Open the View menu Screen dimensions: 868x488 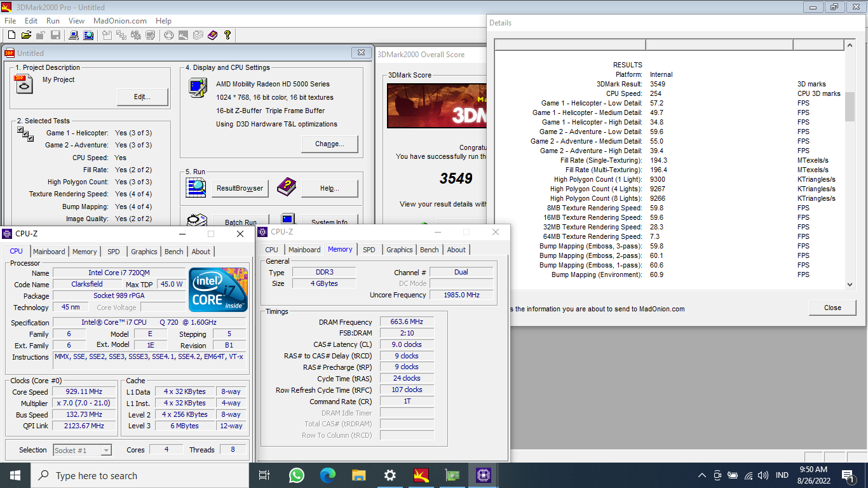76,20
